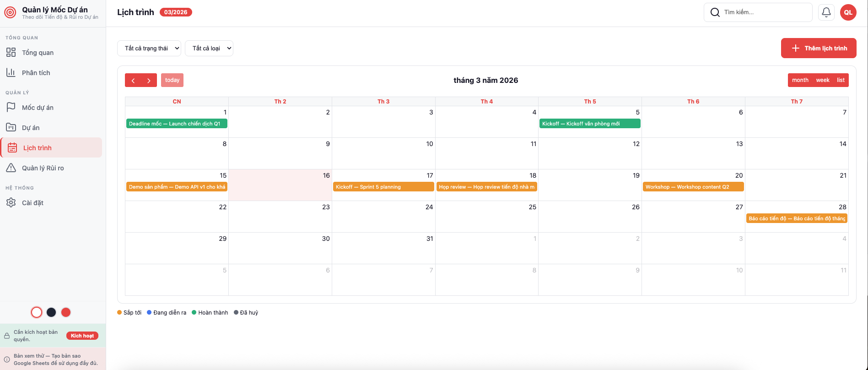Click the Phân tích chart icon
Viewport: 868px width, 370px height.
tap(11, 73)
